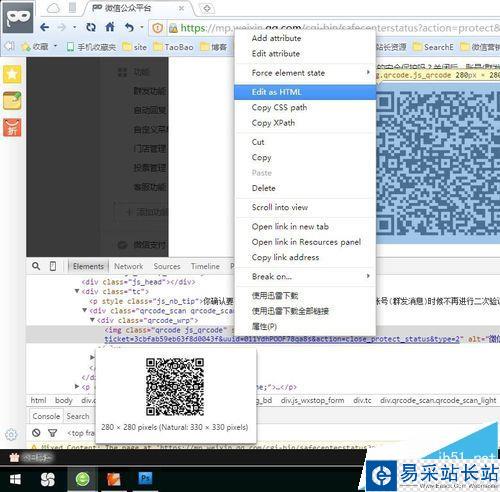This screenshot has height=492, width=500.
Task: Click the console filter funnel icon
Action: [52, 433]
